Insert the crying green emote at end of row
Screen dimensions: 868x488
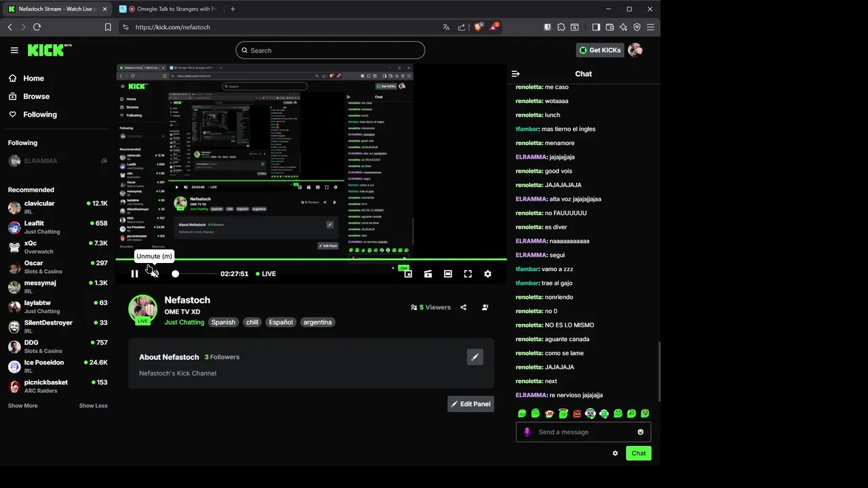click(x=645, y=413)
